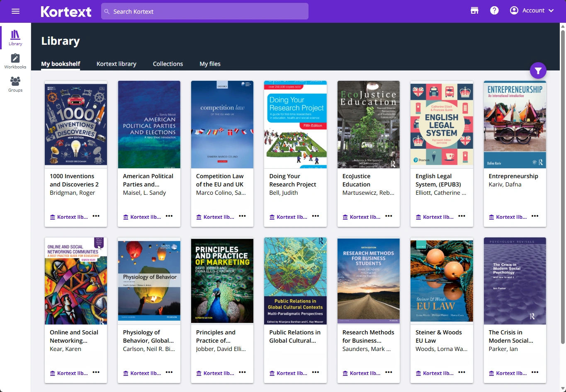
Task: Open more options for The Crisis in Modern Social
Action: pos(535,373)
